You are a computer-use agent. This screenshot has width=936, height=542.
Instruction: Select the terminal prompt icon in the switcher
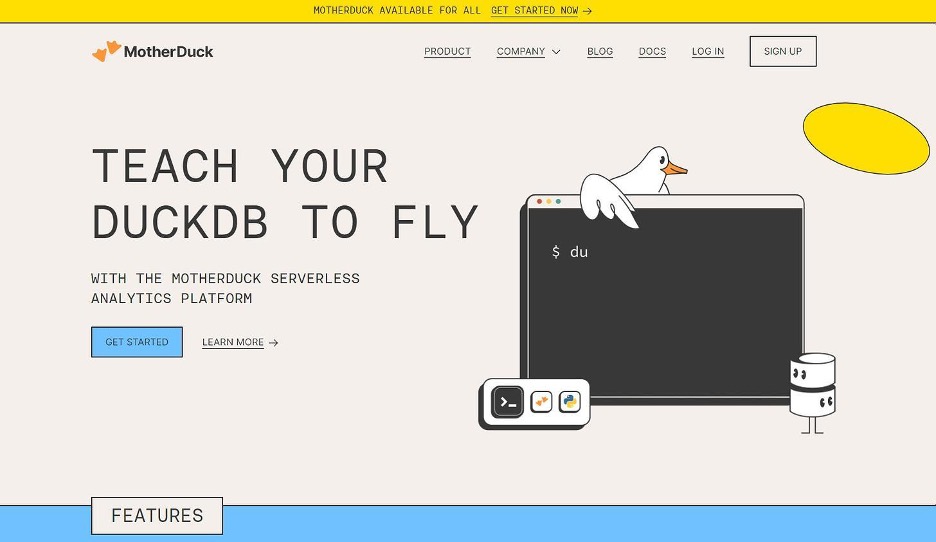[507, 402]
